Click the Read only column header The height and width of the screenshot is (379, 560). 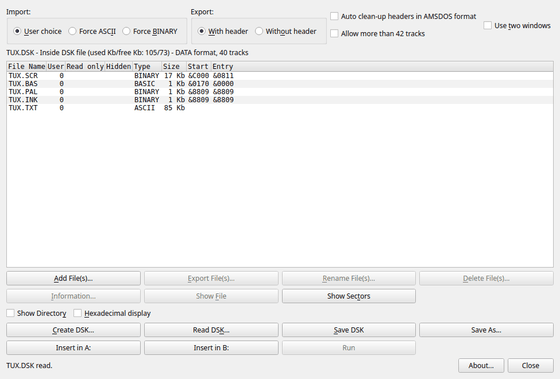[x=85, y=66]
